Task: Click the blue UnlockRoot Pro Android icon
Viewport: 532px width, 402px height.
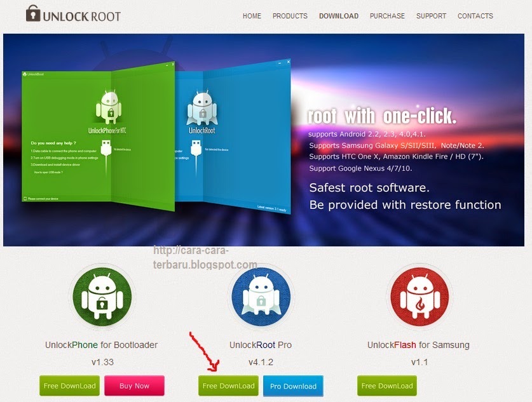Action: [261, 297]
